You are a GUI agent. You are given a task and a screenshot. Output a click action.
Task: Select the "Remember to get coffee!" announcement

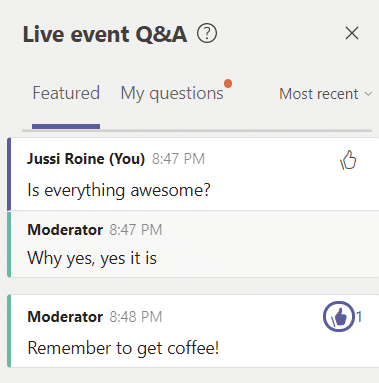pos(123,348)
